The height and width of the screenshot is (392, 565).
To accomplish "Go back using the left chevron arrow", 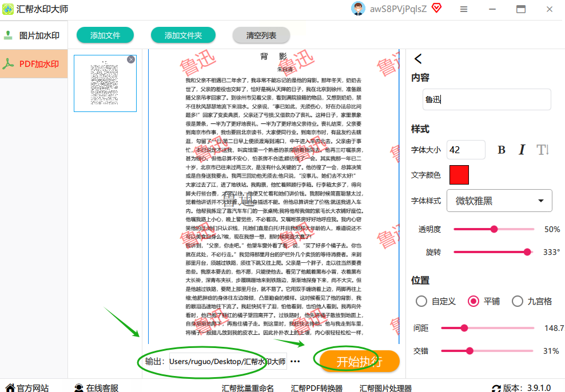I will tap(418, 59).
